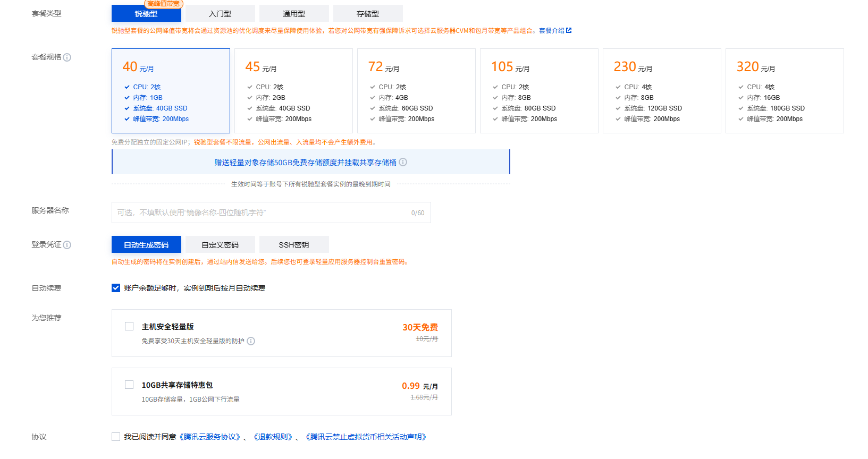This screenshot has height=459, width=868.
Task: Select the 存储型 package type tab
Action: (368, 14)
